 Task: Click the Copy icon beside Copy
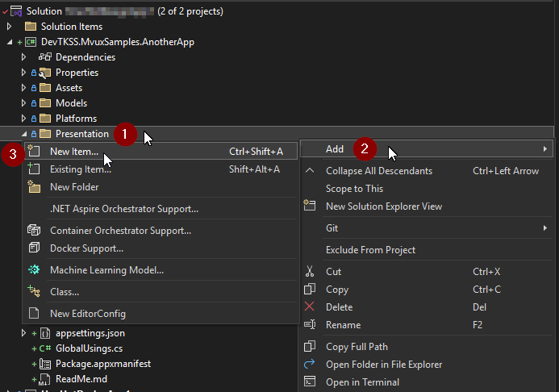[310, 289]
